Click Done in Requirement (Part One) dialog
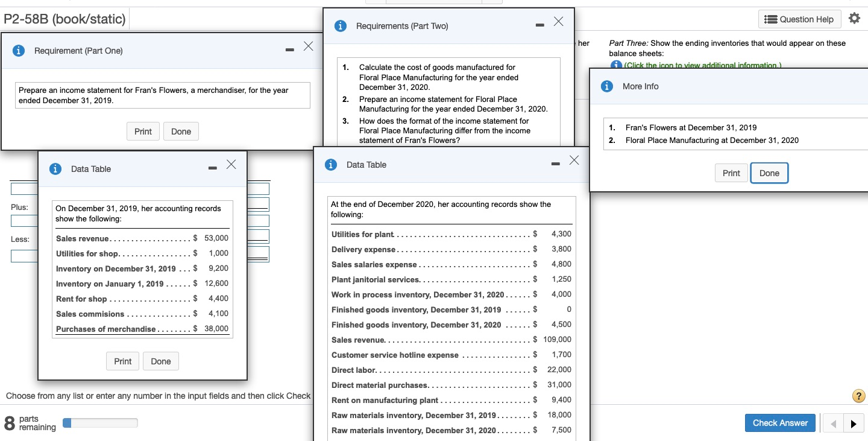 point(181,132)
